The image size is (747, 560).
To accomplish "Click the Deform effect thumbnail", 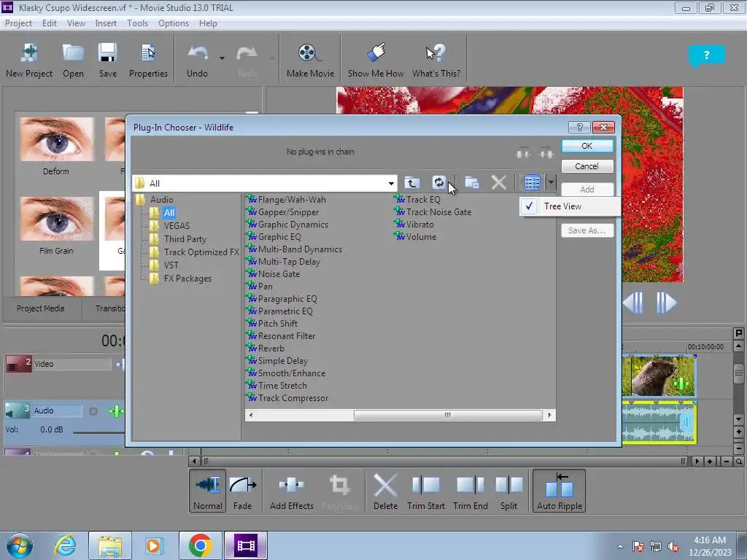I will click(56, 139).
